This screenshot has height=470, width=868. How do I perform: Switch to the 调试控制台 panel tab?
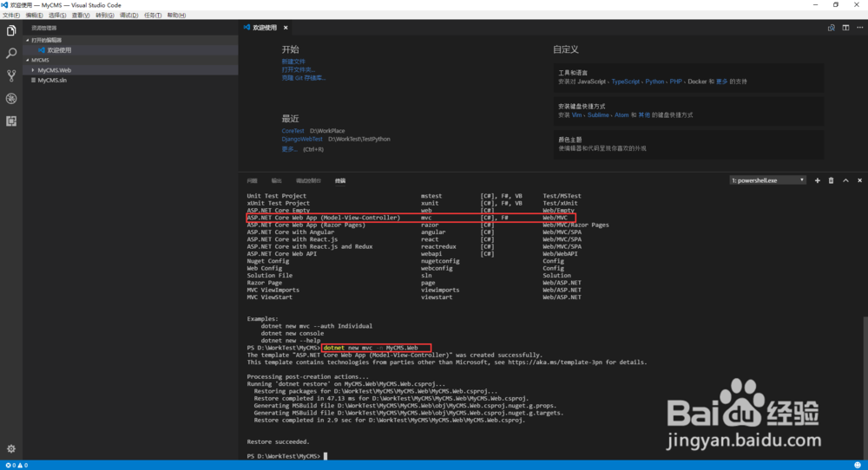coord(308,181)
